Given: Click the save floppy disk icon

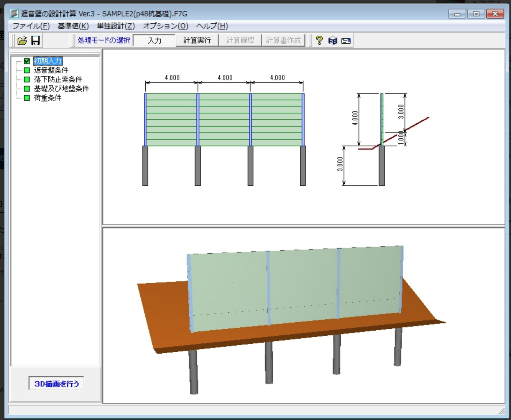Looking at the screenshot, I should [36, 41].
